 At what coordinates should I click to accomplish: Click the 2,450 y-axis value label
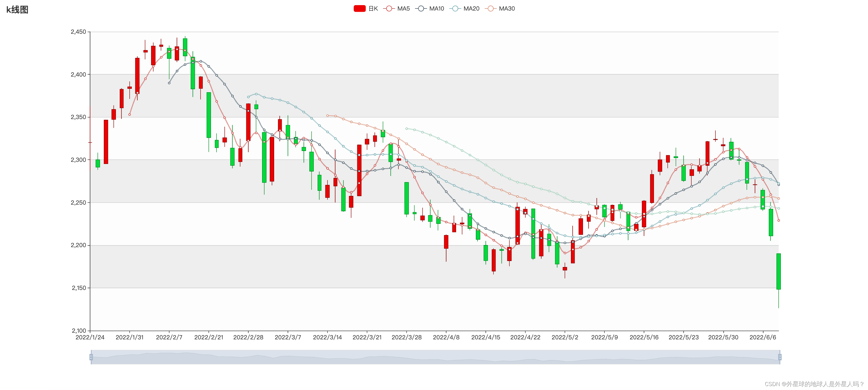78,32
